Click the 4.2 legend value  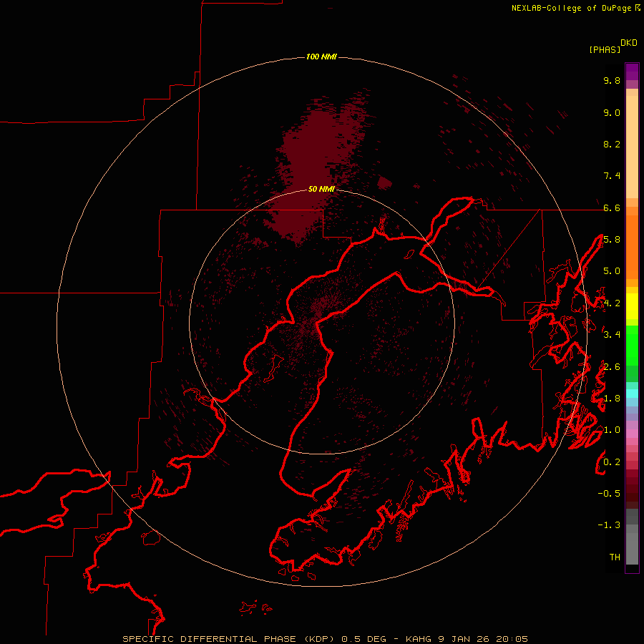point(612,303)
